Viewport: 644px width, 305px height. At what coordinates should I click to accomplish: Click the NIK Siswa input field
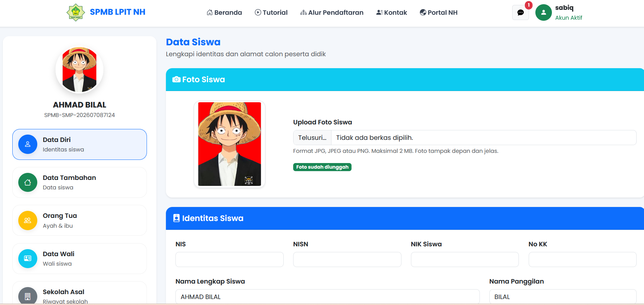pyautogui.click(x=465, y=259)
